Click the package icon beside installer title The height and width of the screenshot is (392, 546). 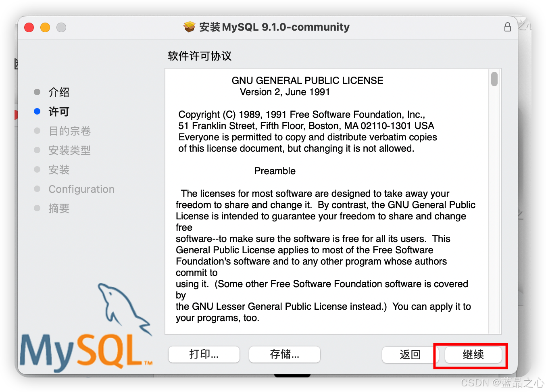pos(189,27)
